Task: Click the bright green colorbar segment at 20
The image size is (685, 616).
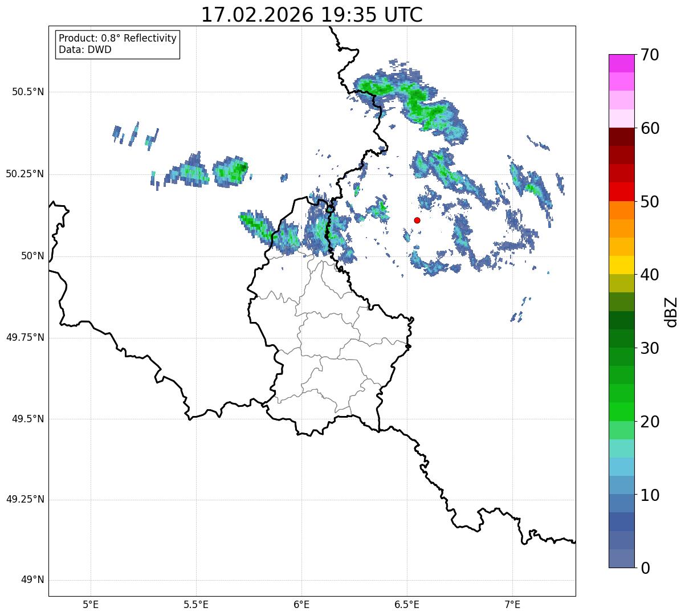Action: 621,411
